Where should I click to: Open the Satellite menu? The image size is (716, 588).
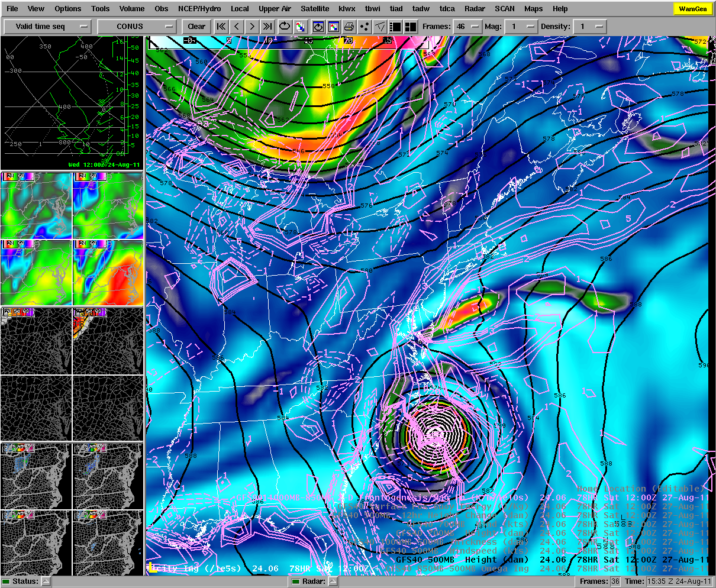click(x=315, y=9)
